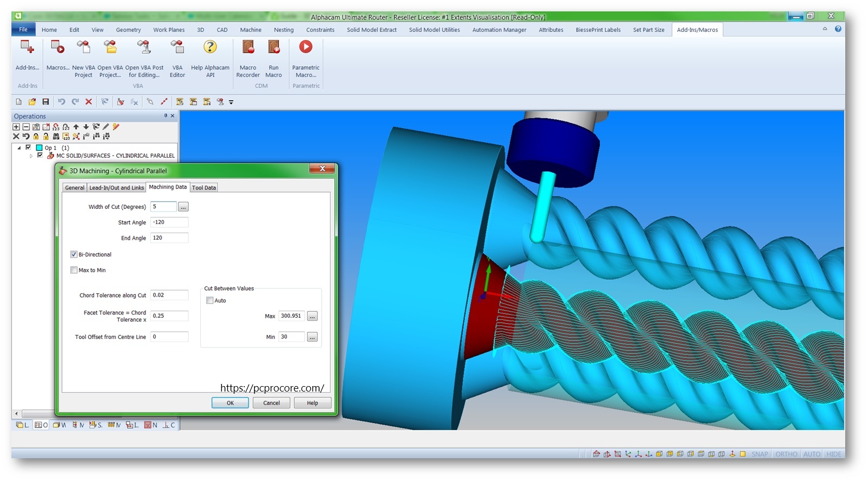Click the binoculars find icon in Operations panel
The width and height of the screenshot is (868, 481).
pyautogui.click(x=56, y=136)
